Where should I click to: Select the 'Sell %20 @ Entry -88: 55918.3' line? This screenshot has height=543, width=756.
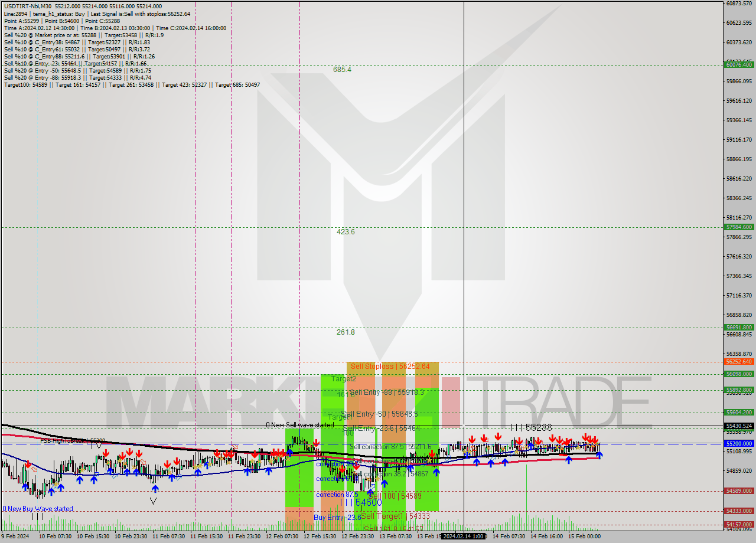tap(77, 77)
